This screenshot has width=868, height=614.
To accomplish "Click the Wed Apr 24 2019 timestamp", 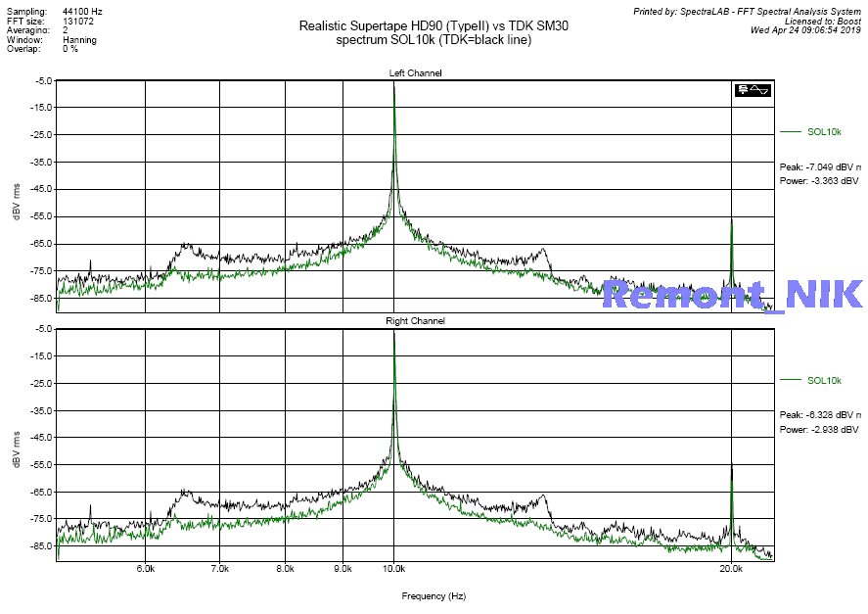I will pyautogui.click(x=804, y=30).
